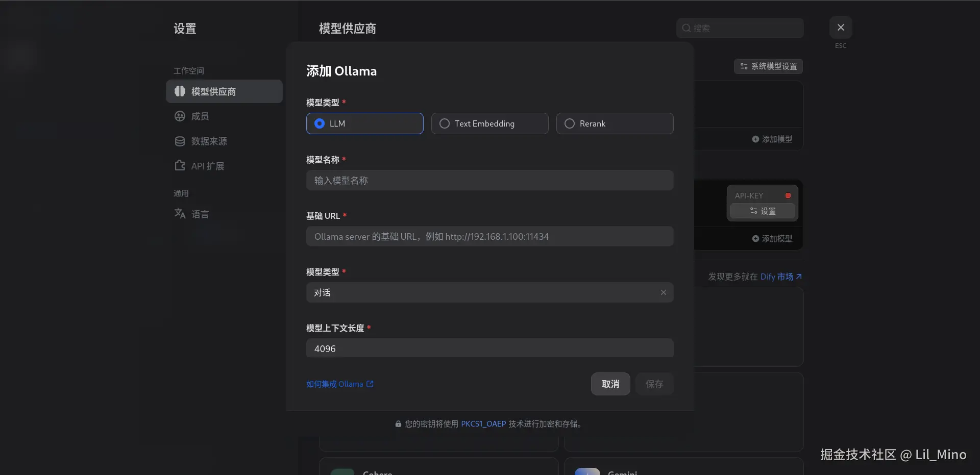Open 数据来源 in the settings sidebar
Screen dimensions: 980x475
(x=224, y=141)
